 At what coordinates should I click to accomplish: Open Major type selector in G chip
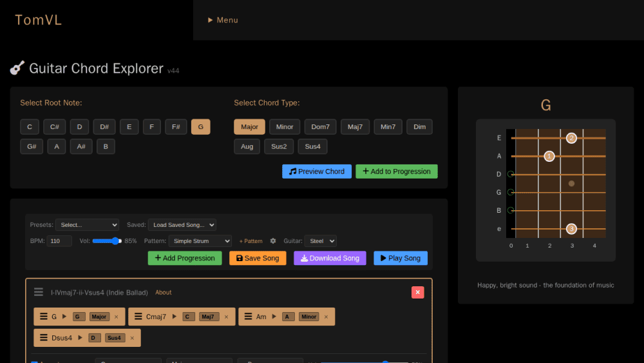coord(99,317)
